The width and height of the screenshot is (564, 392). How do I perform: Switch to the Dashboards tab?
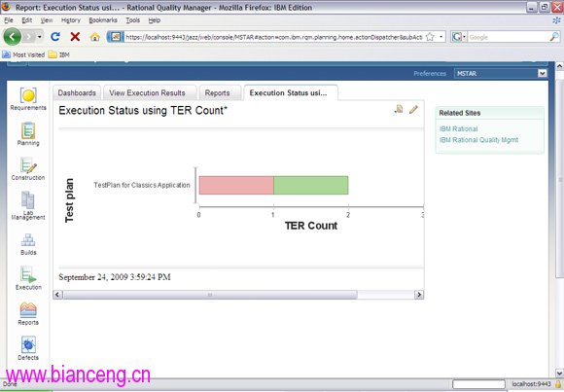(77, 92)
